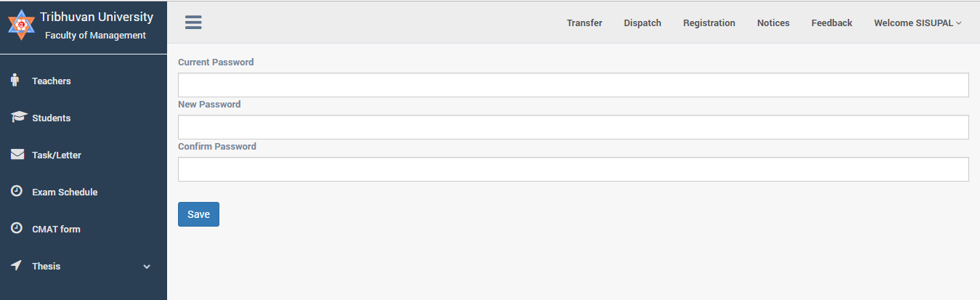Viewport: 980px width, 300px height.
Task: Toggle the hamburger sidebar menu icon
Action: coord(193,23)
